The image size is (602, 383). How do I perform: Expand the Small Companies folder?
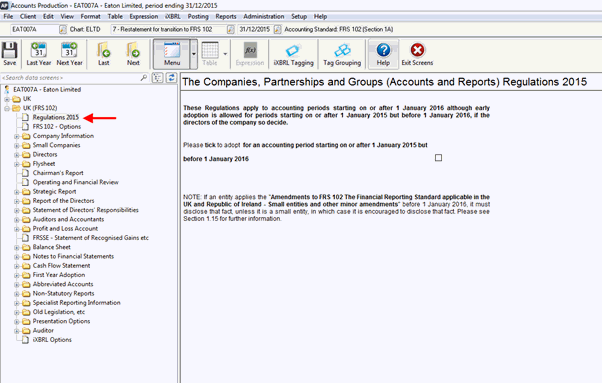coord(17,145)
